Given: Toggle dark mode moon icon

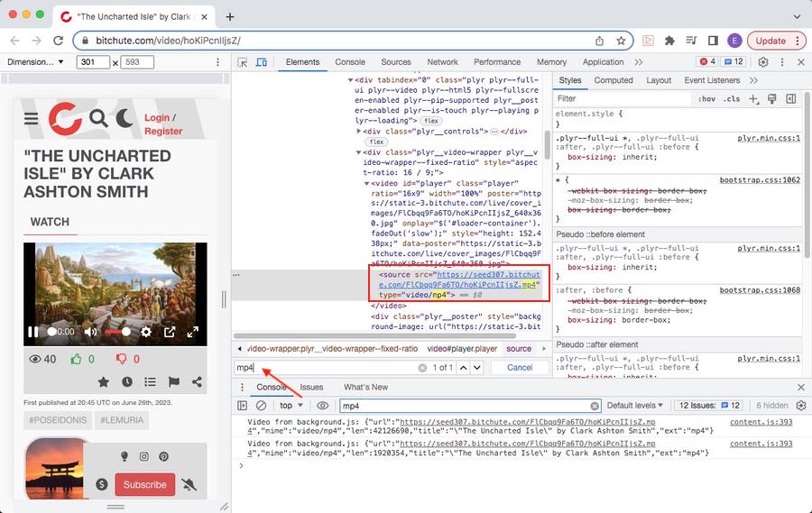Looking at the screenshot, I should 125,118.
